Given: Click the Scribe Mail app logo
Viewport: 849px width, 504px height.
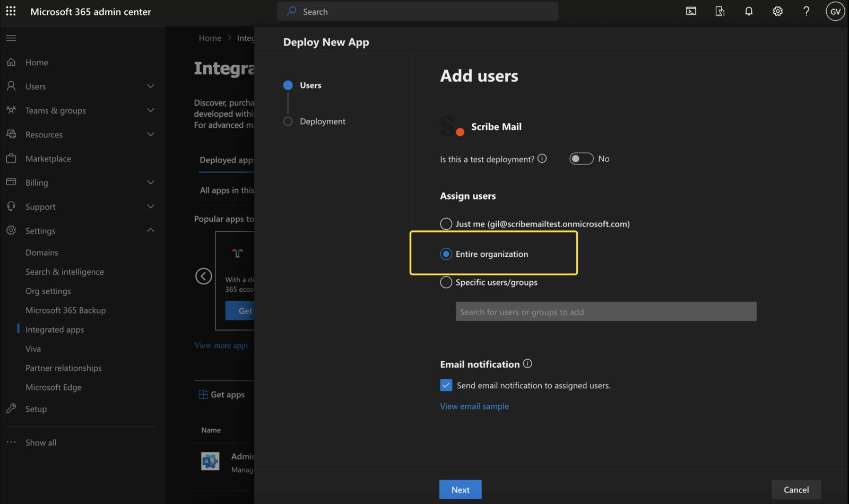Looking at the screenshot, I should (x=452, y=126).
